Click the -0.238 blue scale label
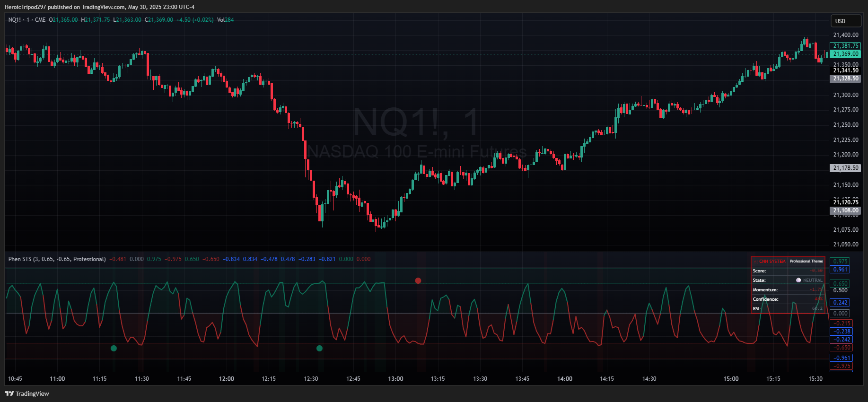Viewport: 868px width, 402px height. click(842, 332)
